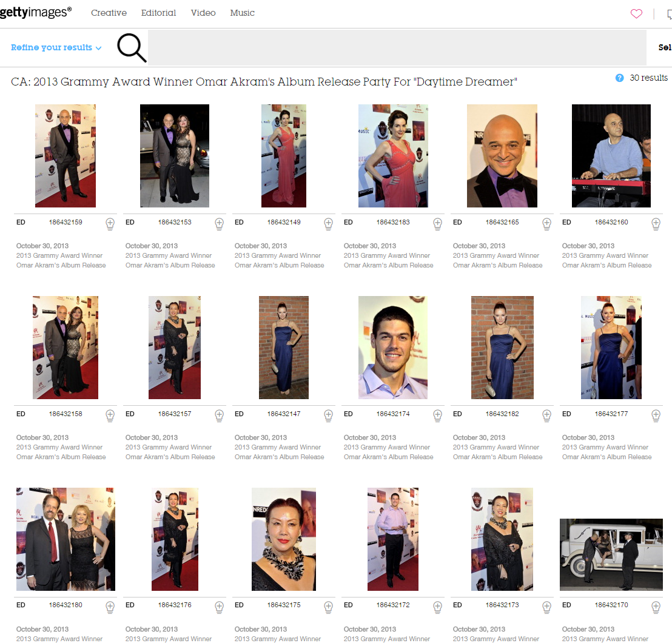
Task: Add image 186432157 to lightbox
Action: pyautogui.click(x=219, y=415)
